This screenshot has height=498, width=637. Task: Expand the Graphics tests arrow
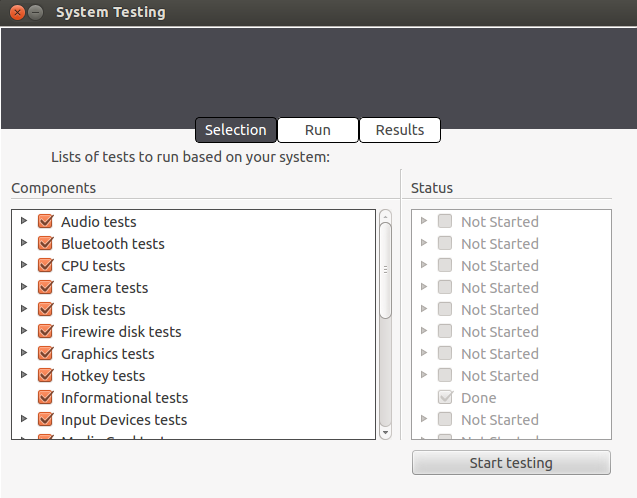click(x=24, y=353)
